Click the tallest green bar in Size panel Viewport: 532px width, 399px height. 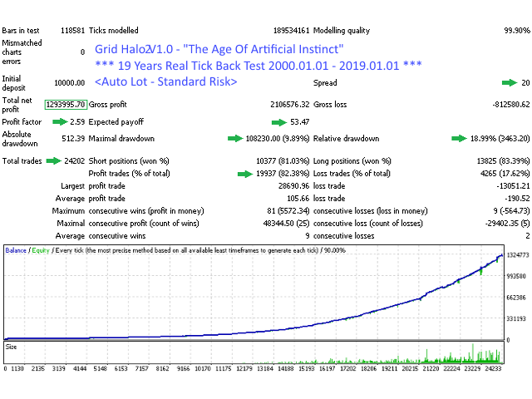tap(473, 353)
